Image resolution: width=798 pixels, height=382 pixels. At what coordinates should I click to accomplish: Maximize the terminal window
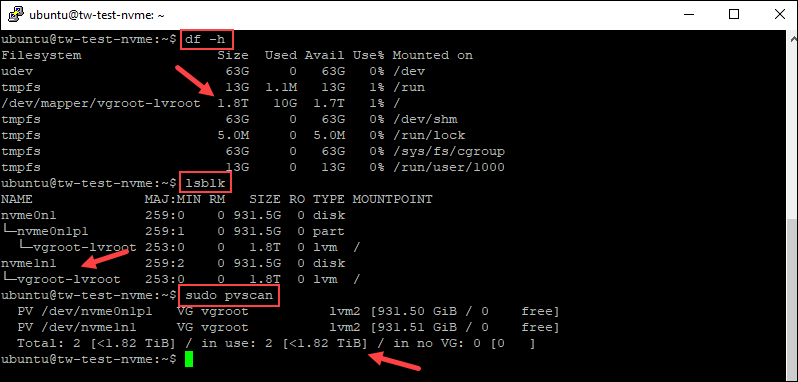point(734,15)
